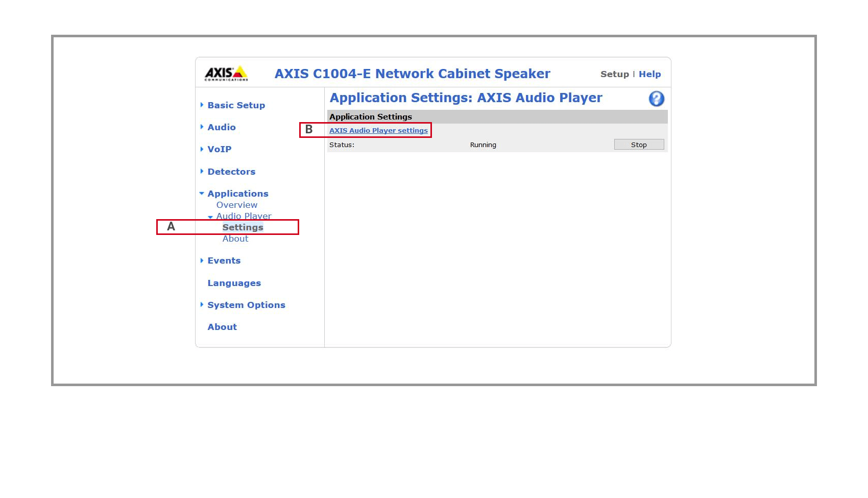
Task: Expand the Audio menu arrow
Action: pos(202,127)
